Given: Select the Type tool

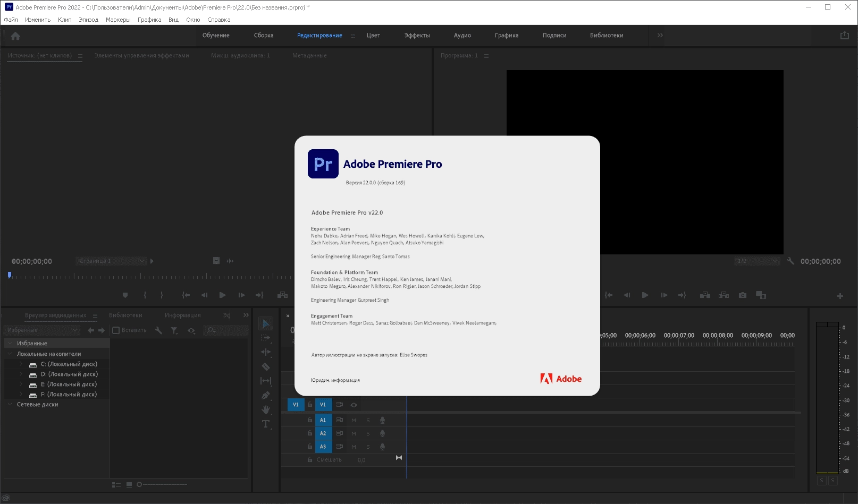Looking at the screenshot, I should pos(266,424).
